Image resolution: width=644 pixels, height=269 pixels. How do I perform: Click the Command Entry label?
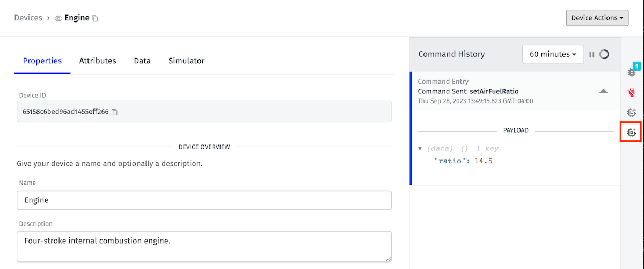click(x=443, y=82)
